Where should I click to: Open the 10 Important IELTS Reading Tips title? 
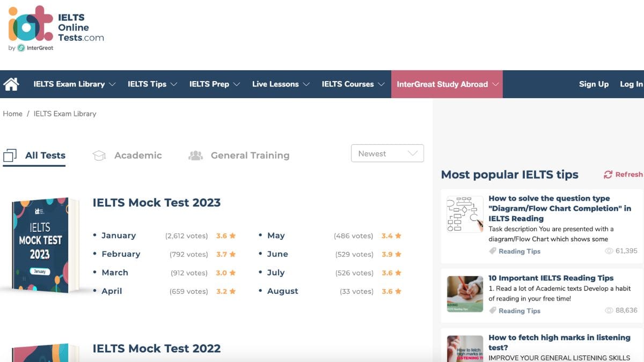(x=551, y=278)
